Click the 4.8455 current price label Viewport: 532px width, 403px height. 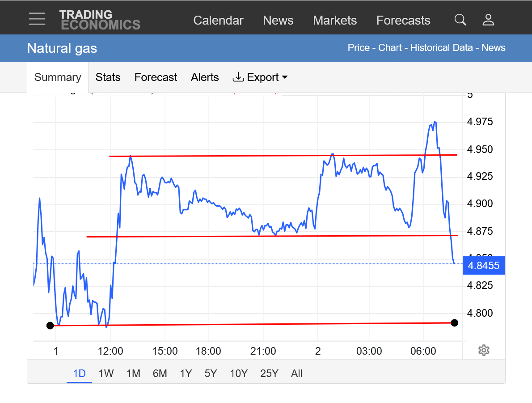(483, 266)
